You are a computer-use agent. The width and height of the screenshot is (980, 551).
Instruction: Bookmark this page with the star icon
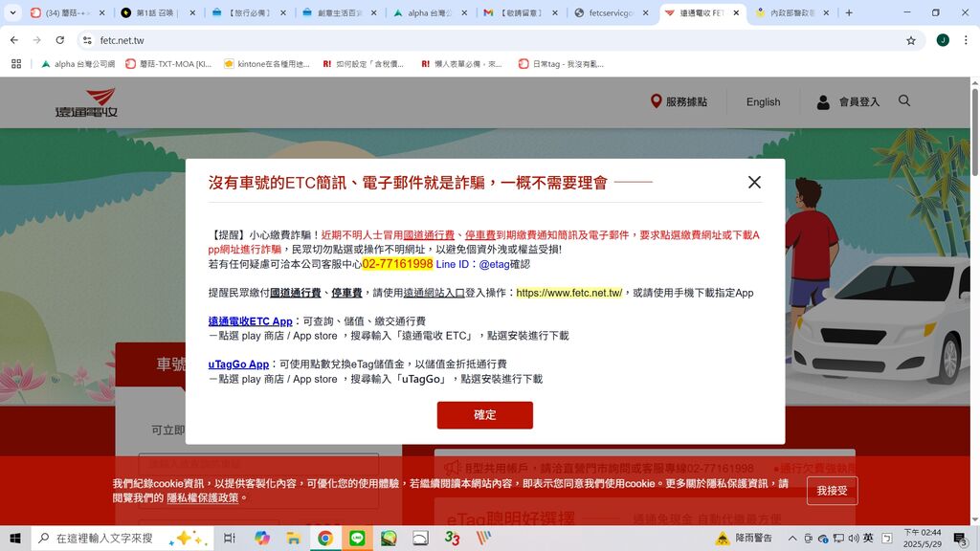tap(911, 40)
